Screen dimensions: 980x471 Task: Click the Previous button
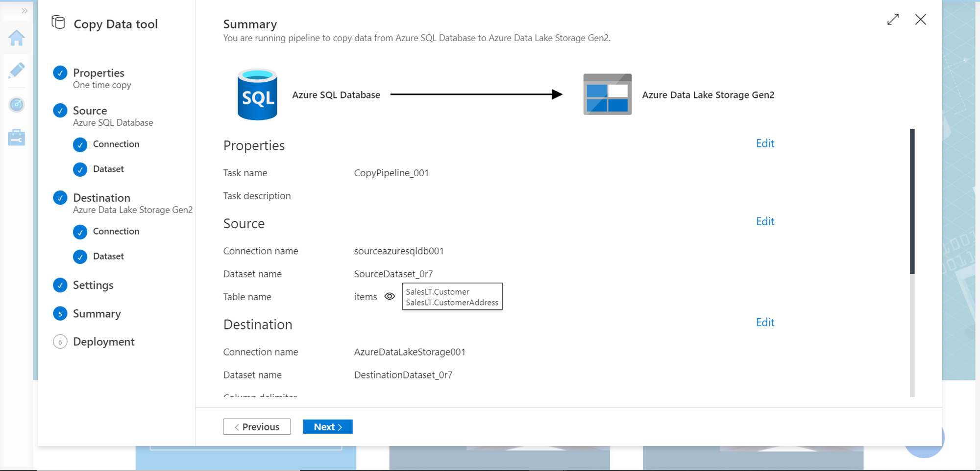[257, 426]
